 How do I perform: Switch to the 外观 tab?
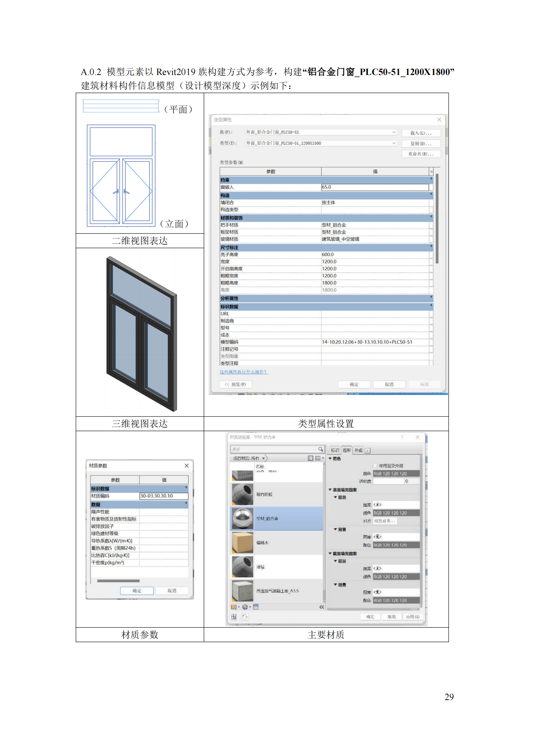click(358, 450)
